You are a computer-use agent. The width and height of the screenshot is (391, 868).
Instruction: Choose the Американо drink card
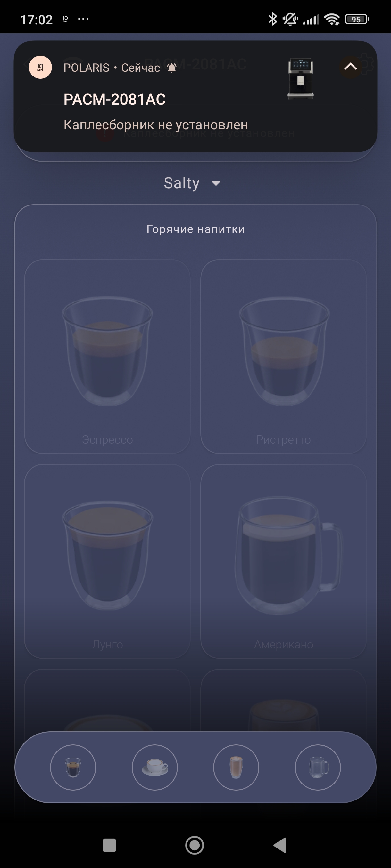tap(283, 561)
